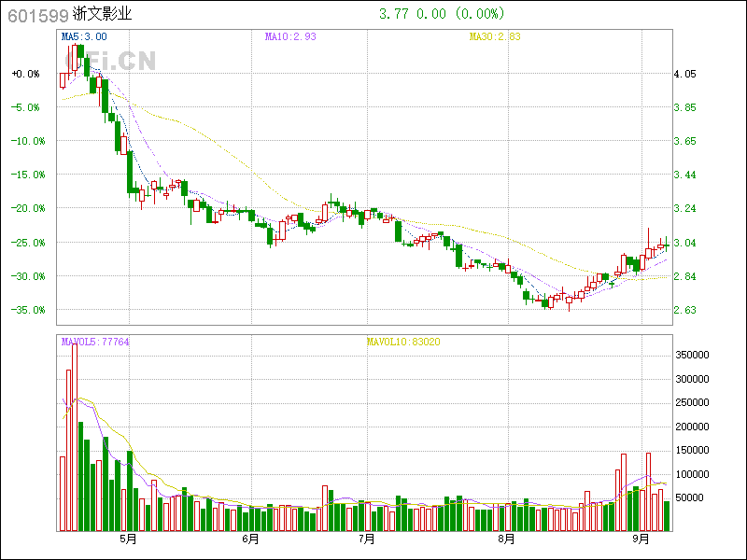This screenshot has height=560, width=747.
Task: Select the MA30:2.83 indicator label
Action: click(494, 36)
